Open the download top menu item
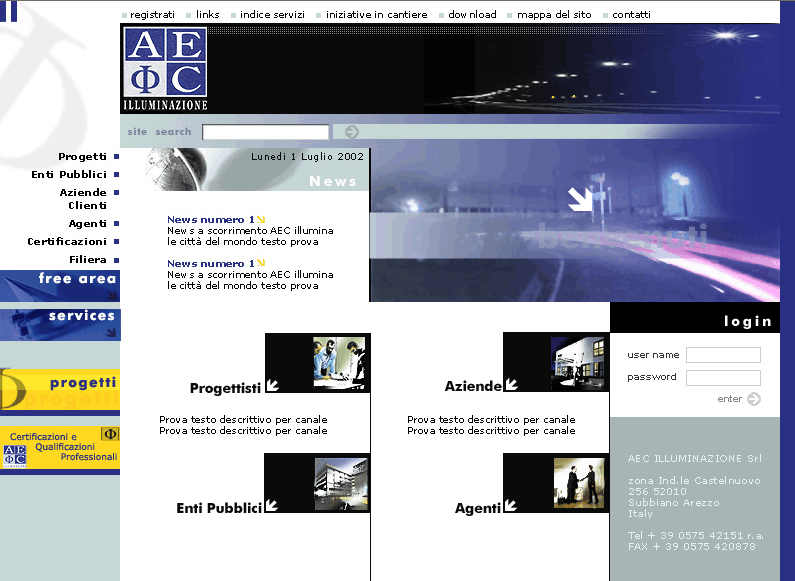The width and height of the screenshot is (795, 581). 472,15
